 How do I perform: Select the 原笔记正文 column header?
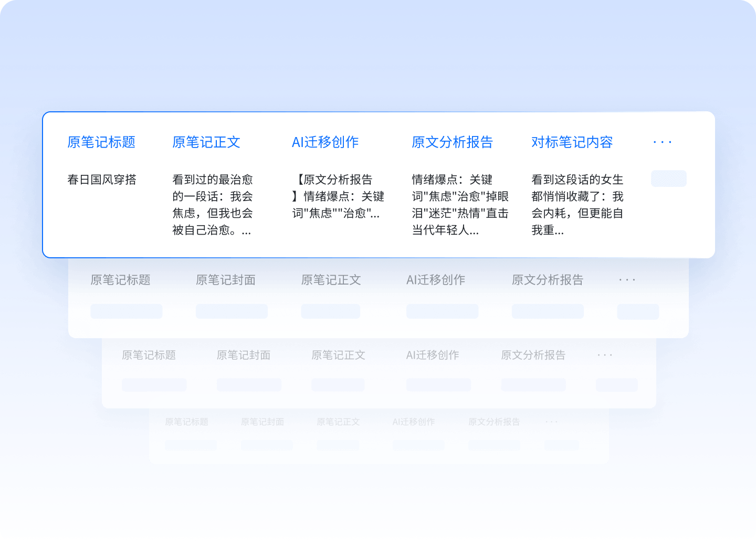[206, 142]
